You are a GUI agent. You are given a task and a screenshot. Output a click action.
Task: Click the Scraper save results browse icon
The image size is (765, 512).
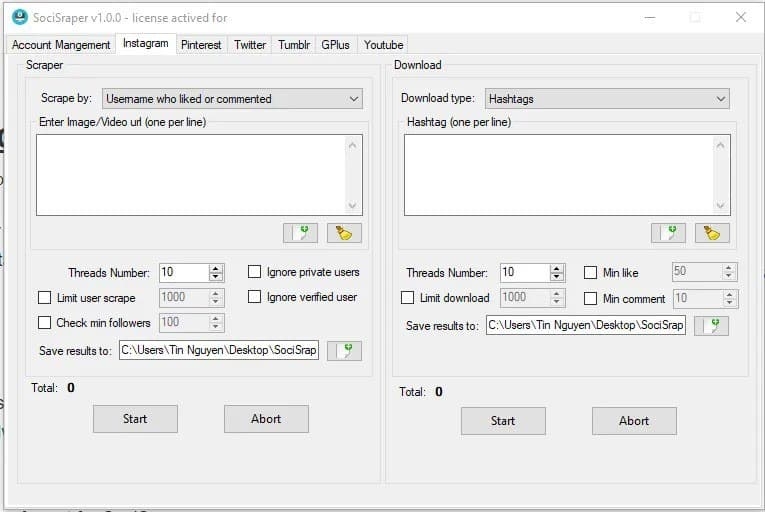(344, 350)
